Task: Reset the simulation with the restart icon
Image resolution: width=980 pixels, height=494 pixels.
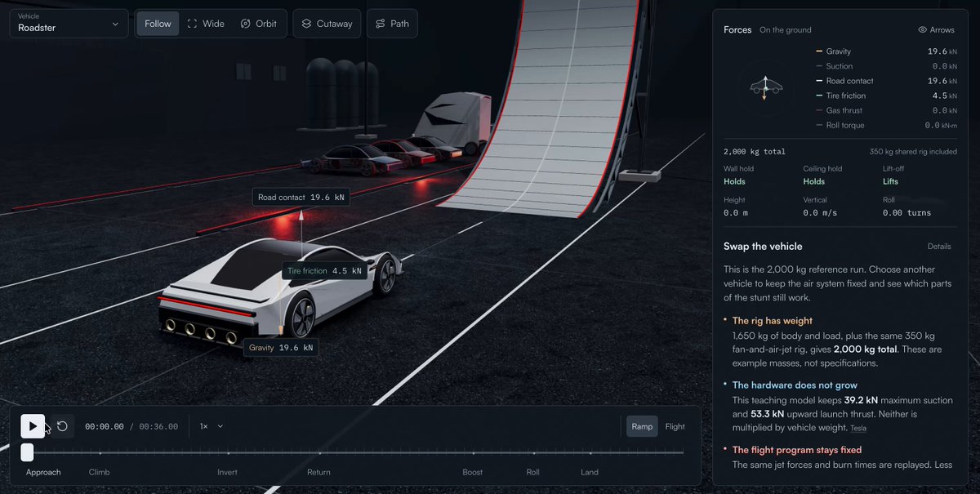Action: 62,425
